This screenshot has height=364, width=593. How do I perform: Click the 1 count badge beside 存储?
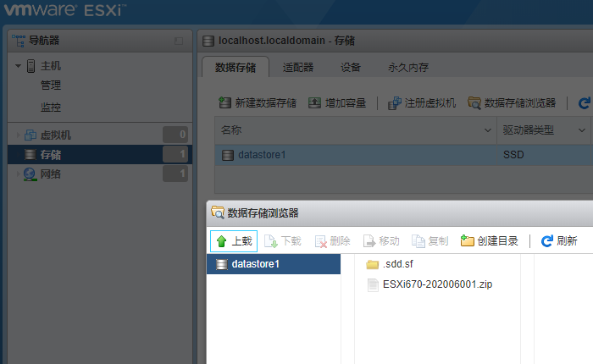[175, 154]
